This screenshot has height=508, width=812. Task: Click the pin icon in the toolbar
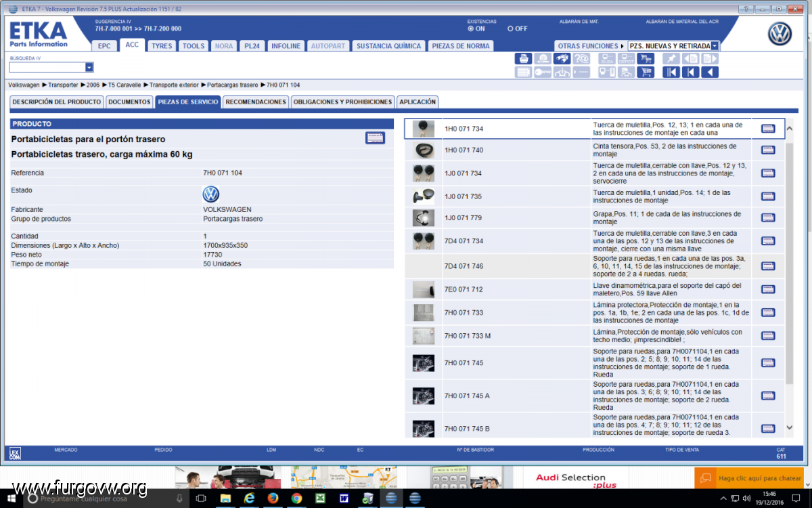click(671, 59)
